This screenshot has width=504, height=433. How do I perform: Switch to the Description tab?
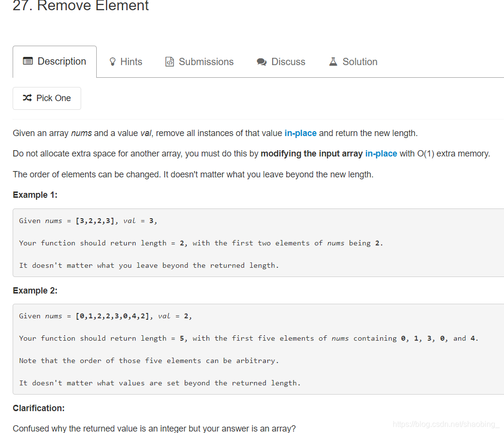61,62
